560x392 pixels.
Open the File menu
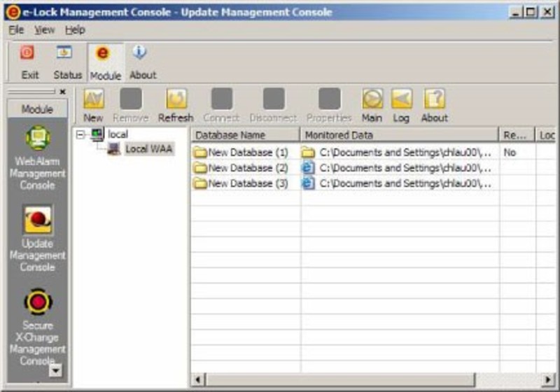[16, 30]
